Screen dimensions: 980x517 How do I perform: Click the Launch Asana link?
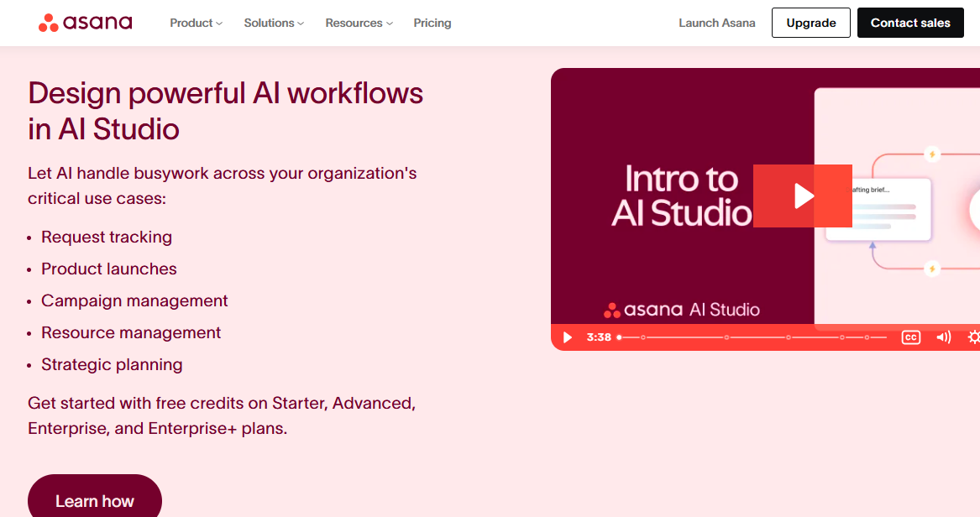point(717,23)
